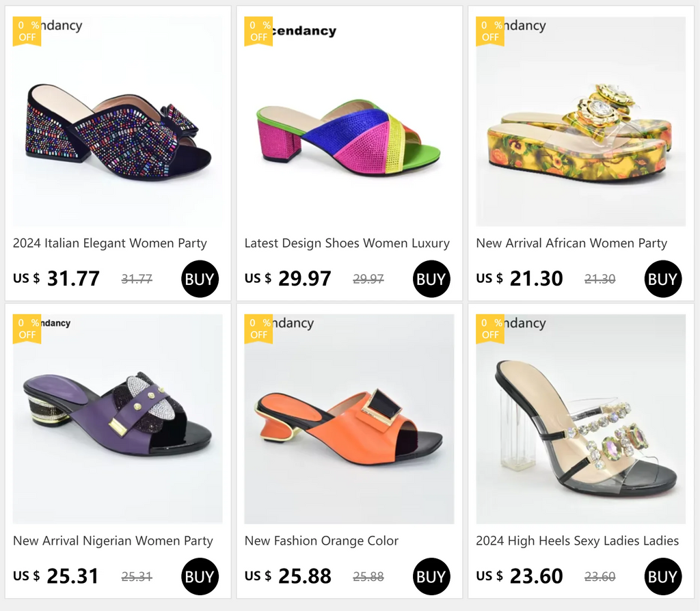Click BUY for the $25.31 purple sandals
The height and width of the screenshot is (611, 700).
point(200,576)
